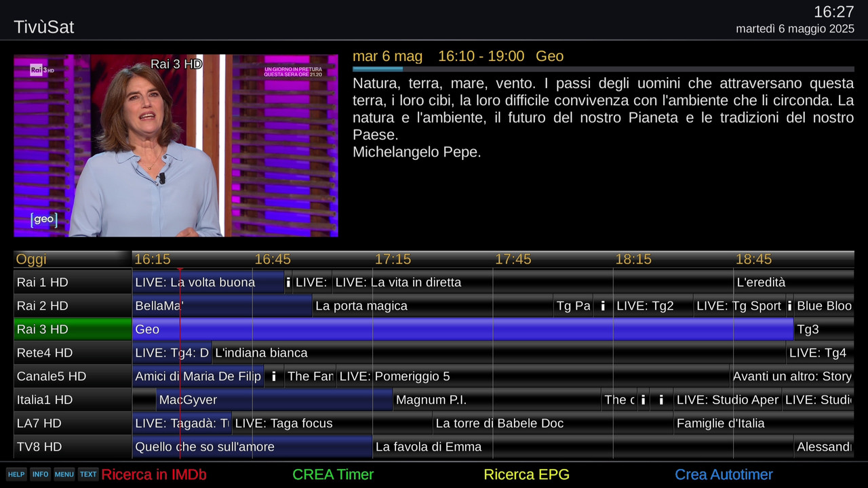Select Rete4 HD channel row
The height and width of the screenshot is (488, 868).
(73, 352)
